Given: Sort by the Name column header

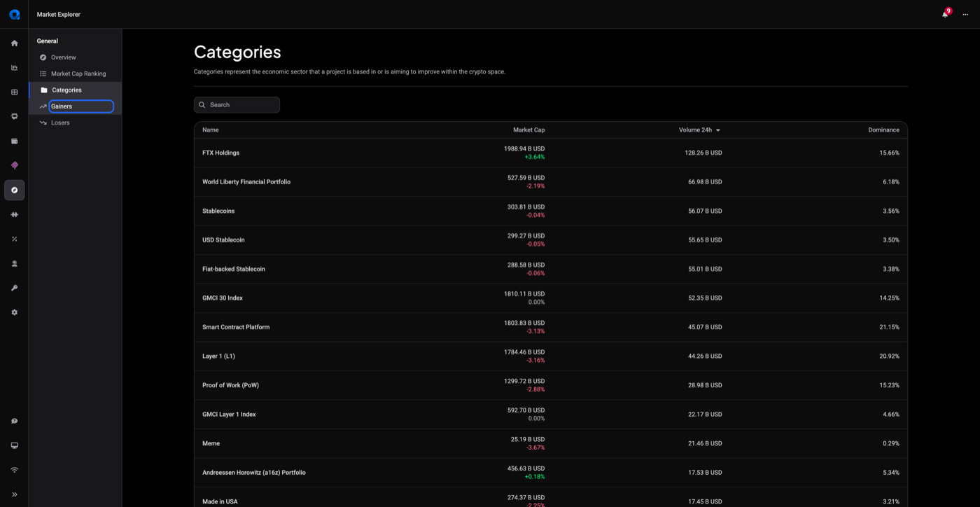Looking at the screenshot, I should 211,130.
